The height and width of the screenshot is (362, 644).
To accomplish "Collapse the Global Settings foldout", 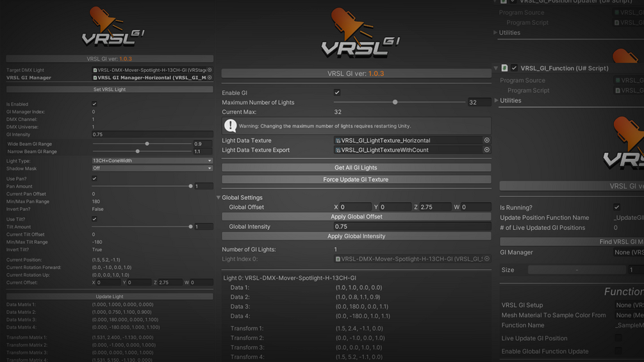I will coord(219,197).
